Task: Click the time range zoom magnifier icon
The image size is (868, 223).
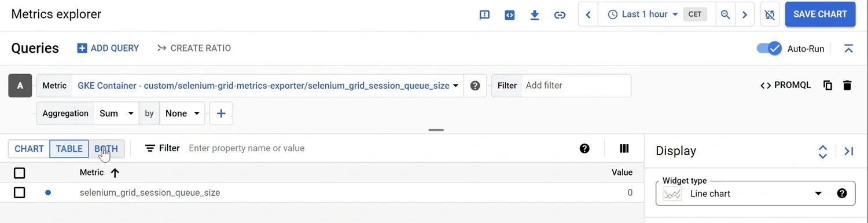Action: [725, 15]
